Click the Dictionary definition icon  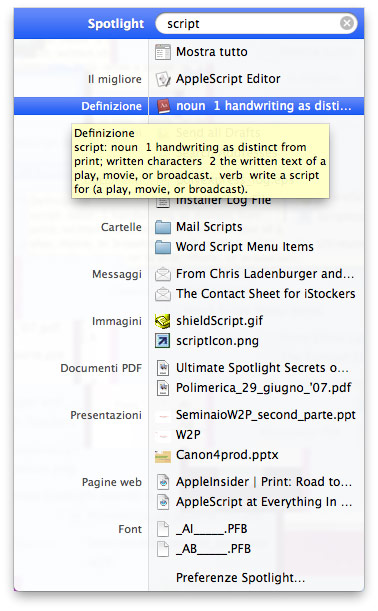pyautogui.click(x=163, y=106)
